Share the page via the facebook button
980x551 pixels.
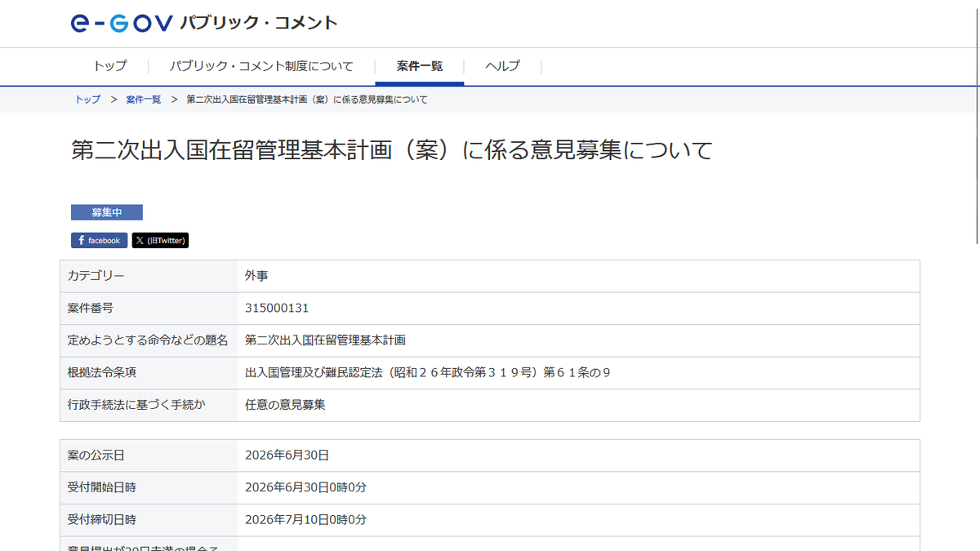[x=99, y=240]
